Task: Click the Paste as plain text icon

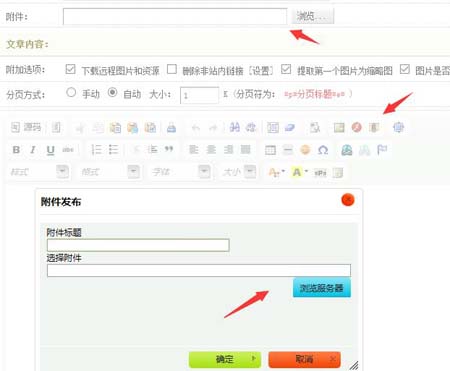Action: pyautogui.click(x=133, y=128)
